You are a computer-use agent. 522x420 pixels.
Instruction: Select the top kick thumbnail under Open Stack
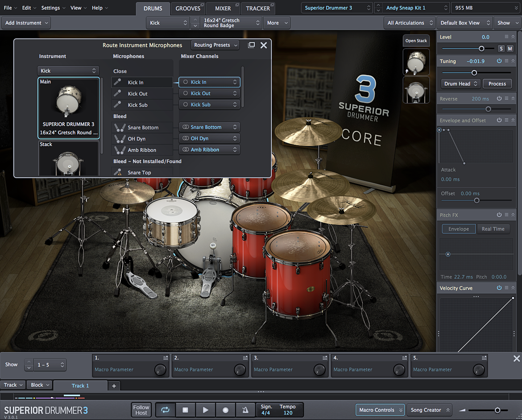click(x=416, y=62)
